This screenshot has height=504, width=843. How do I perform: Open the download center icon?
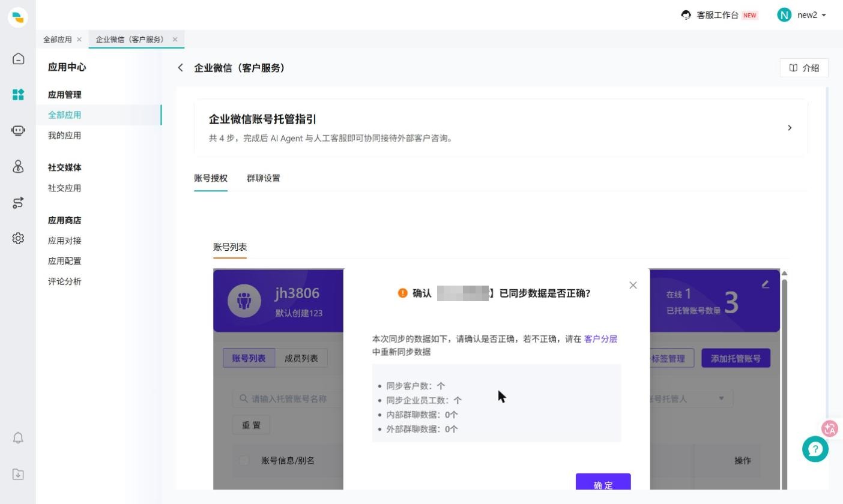(x=18, y=475)
